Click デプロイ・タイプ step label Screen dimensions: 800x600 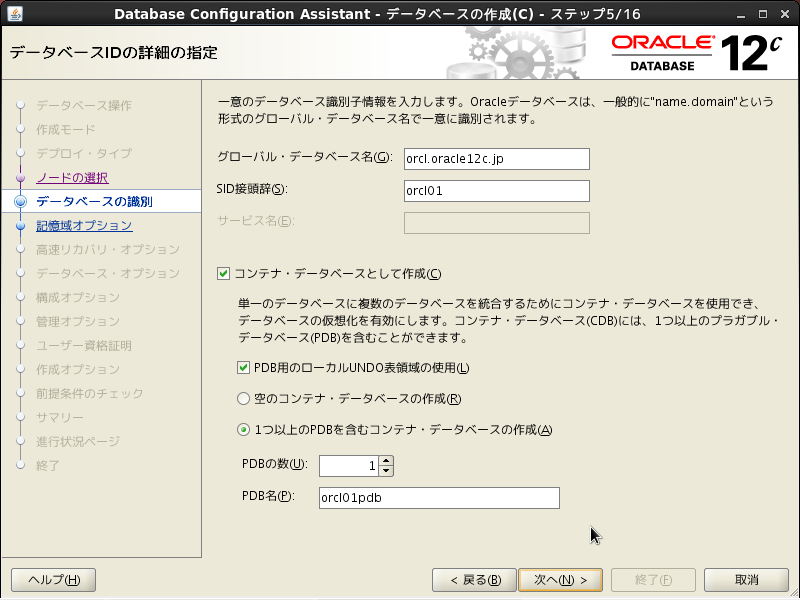point(84,154)
